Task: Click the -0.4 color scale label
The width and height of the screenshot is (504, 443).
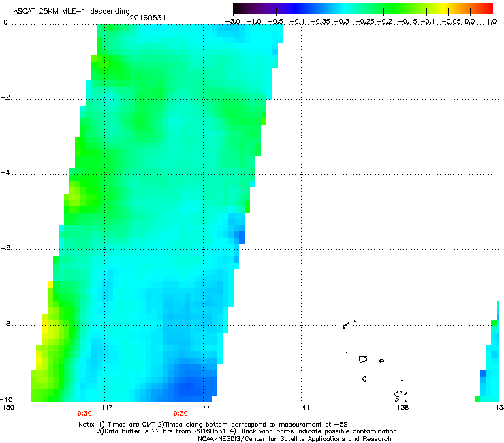Action: click(x=298, y=22)
